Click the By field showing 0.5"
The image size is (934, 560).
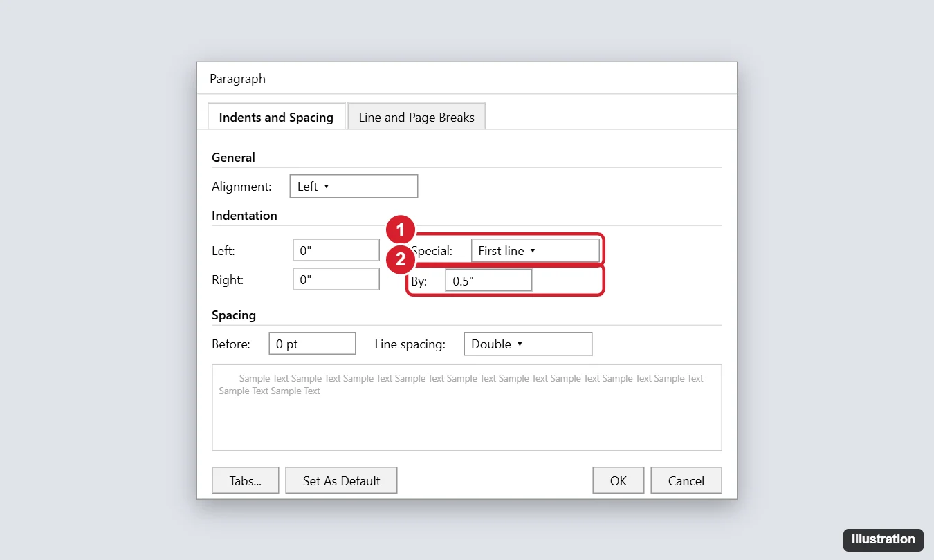(488, 280)
